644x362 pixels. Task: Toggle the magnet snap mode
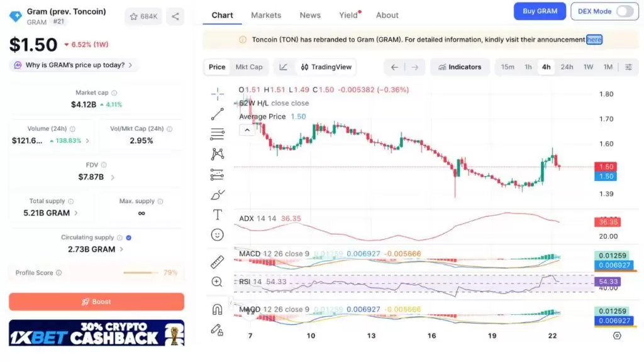217,309
